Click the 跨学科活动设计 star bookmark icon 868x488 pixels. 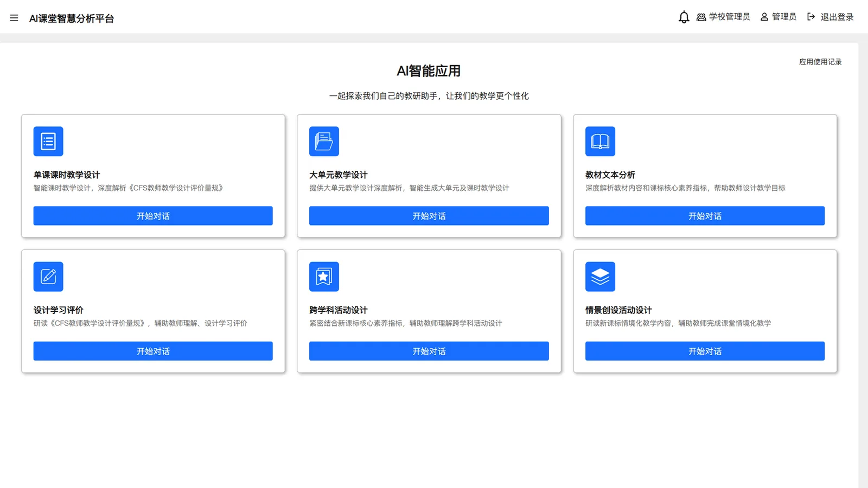click(324, 277)
